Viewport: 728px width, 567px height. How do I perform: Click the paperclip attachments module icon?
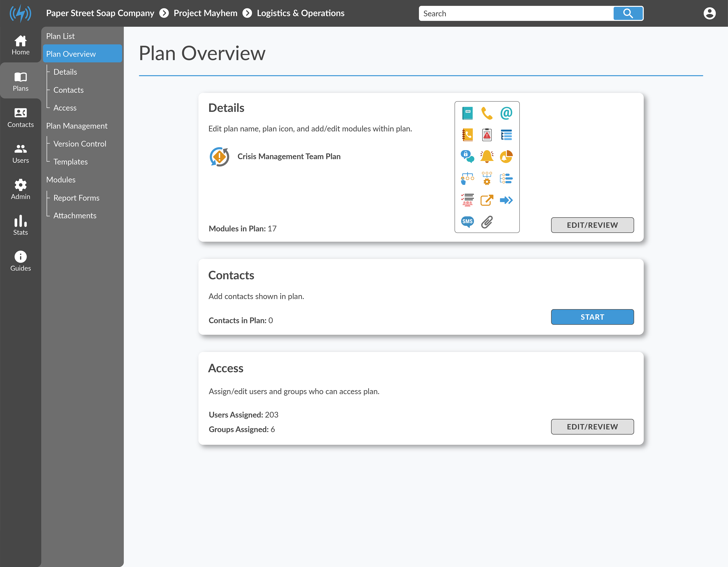[487, 222]
